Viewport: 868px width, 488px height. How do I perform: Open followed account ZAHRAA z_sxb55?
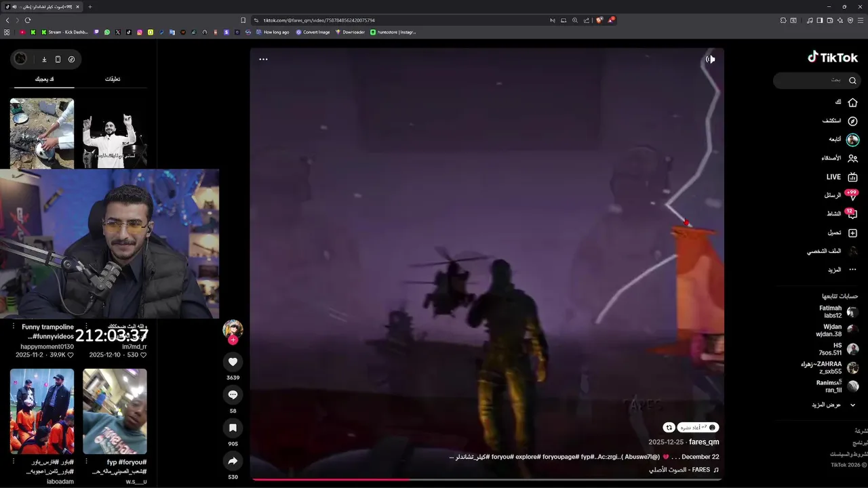click(x=829, y=367)
